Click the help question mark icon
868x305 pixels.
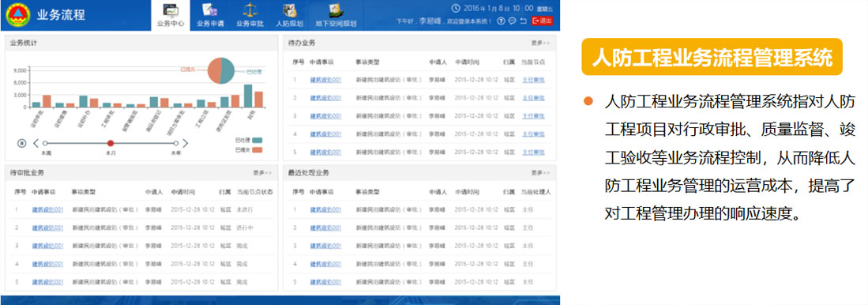click(x=501, y=21)
